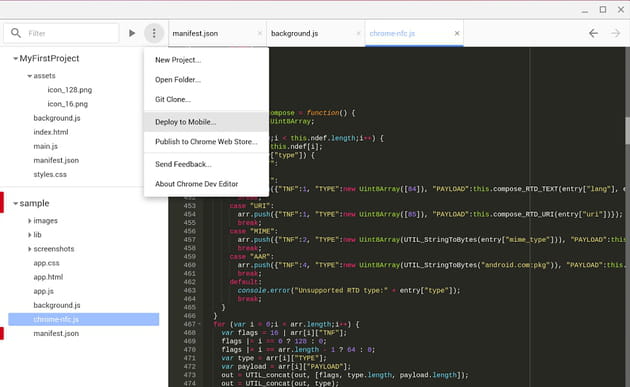Click line number 474 in gutter
Screen dimensions: 630x387
[190, 383]
